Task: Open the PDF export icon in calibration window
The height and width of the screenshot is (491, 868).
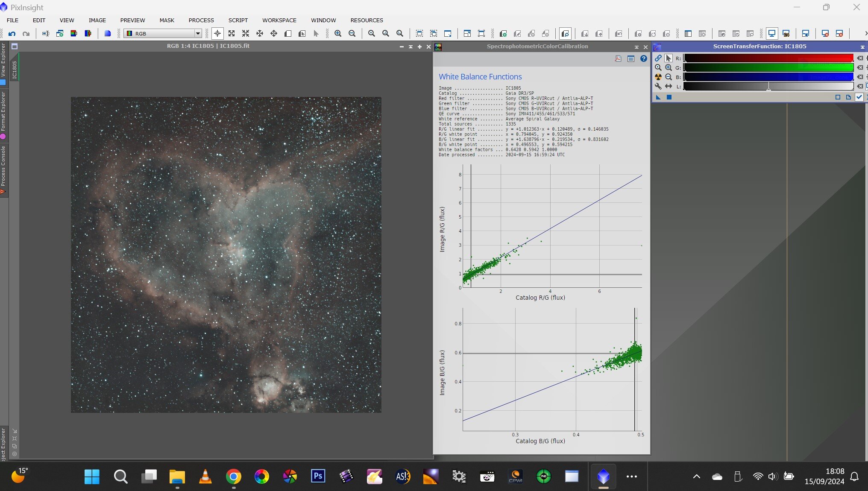Action: [x=618, y=59]
